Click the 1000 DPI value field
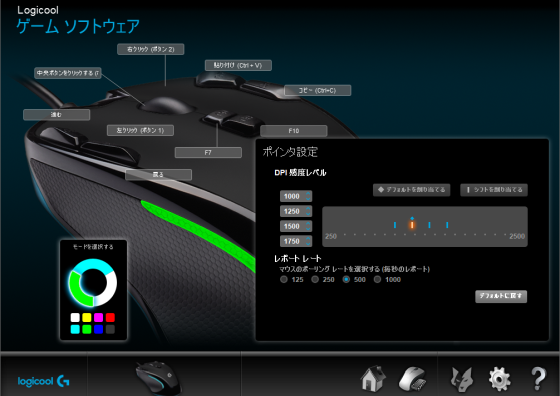This screenshot has width=560, height=396. (x=292, y=196)
